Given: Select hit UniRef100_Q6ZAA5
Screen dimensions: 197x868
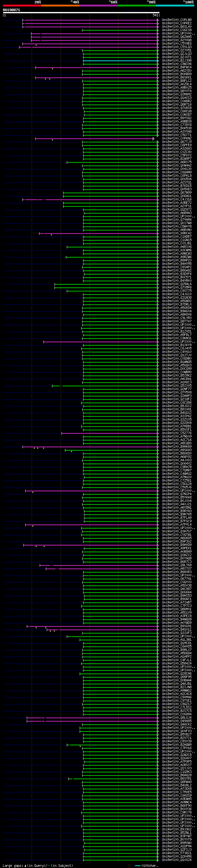Looking at the screenshot, I should [x=176, y=37].
